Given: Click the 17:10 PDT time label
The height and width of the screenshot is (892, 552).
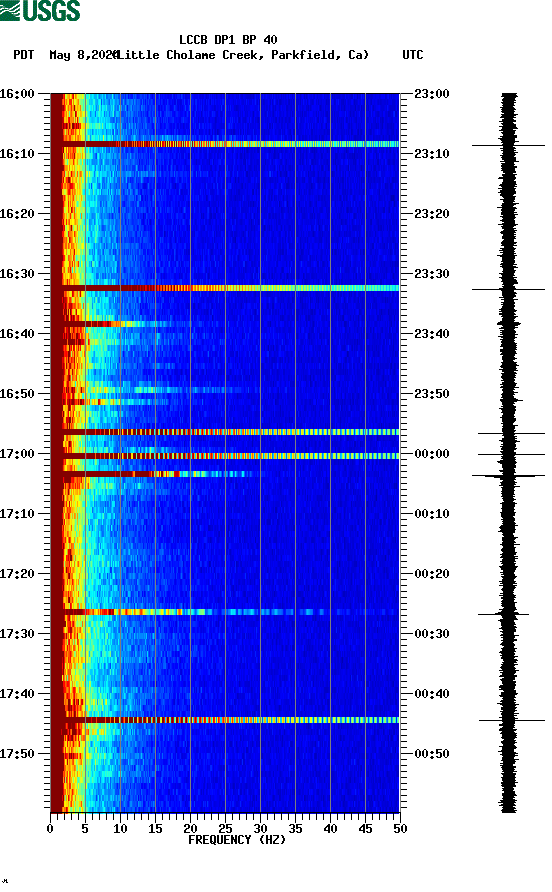Looking at the screenshot, I should tap(17, 514).
